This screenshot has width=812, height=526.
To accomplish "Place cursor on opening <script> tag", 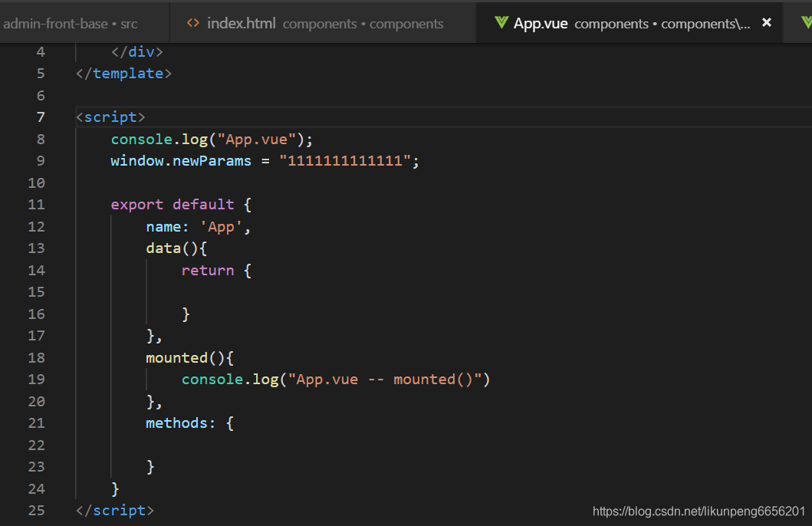I will coord(110,117).
